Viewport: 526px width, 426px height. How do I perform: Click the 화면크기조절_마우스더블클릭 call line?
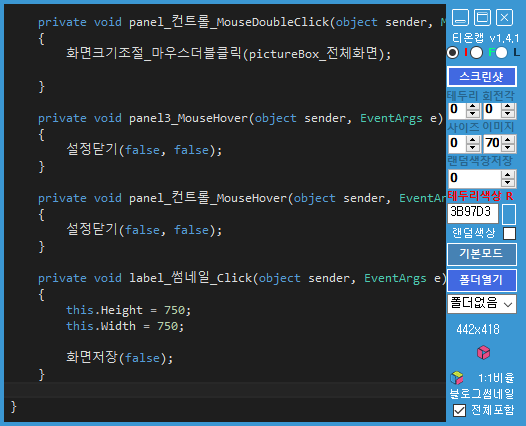[228, 54]
